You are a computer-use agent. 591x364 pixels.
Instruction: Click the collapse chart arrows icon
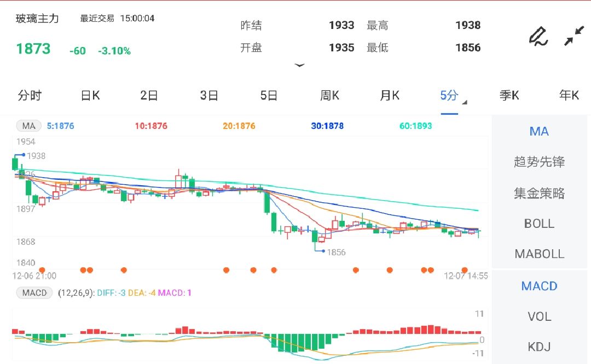[x=575, y=37]
